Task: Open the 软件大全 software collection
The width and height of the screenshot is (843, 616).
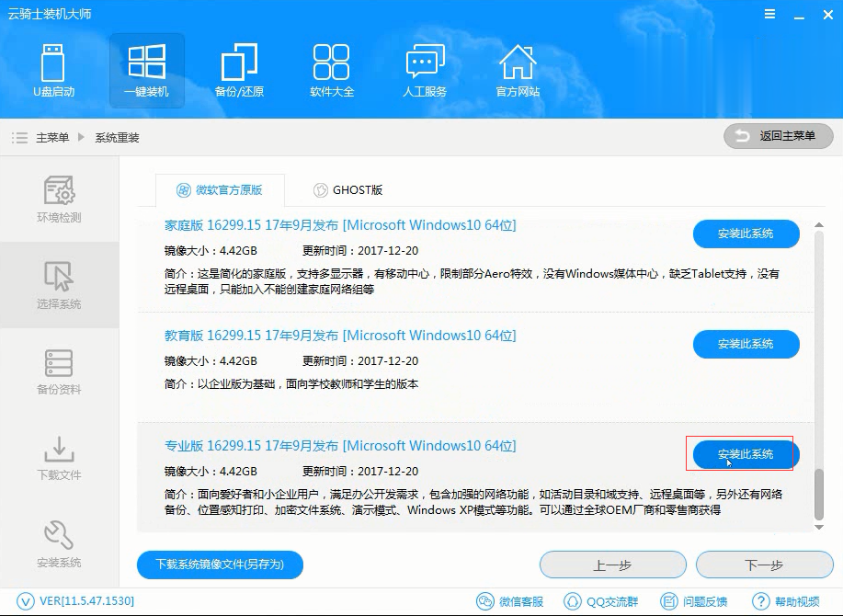Action: coord(332,71)
